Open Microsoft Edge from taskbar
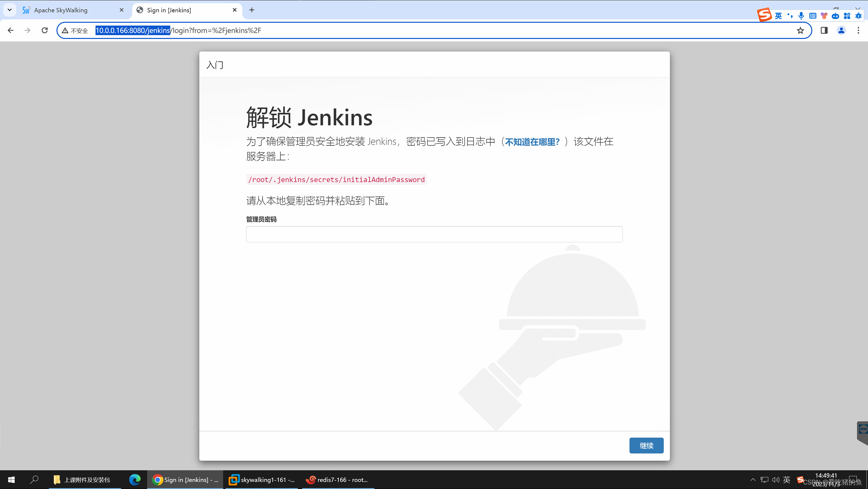868x489 pixels. (x=135, y=479)
